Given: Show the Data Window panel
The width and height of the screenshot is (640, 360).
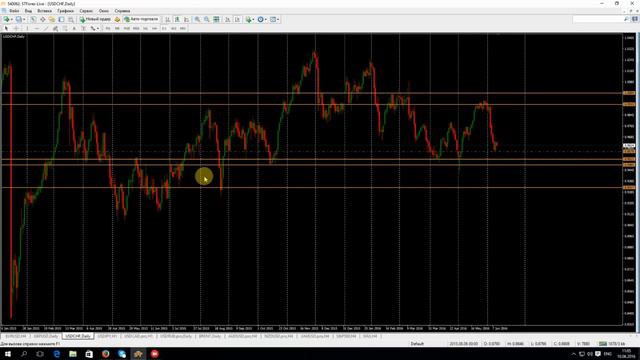Looking at the screenshot, I should tap(42, 19).
